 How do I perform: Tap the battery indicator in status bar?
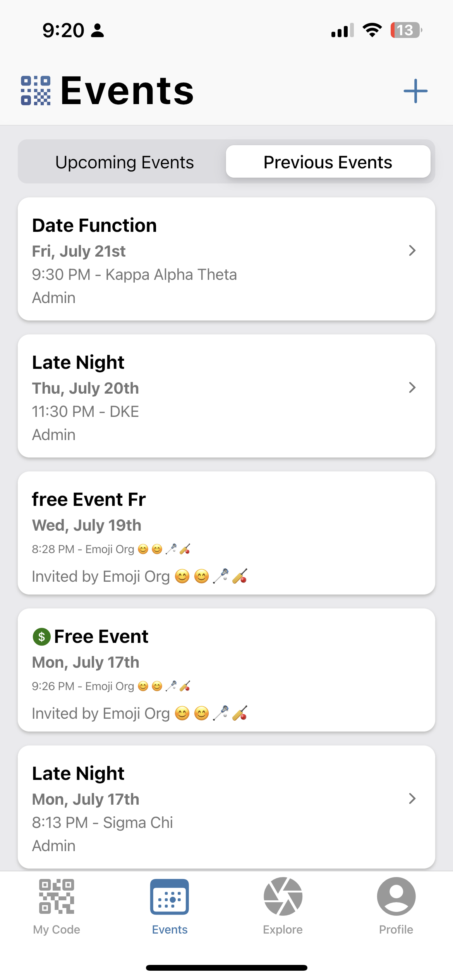tap(406, 30)
